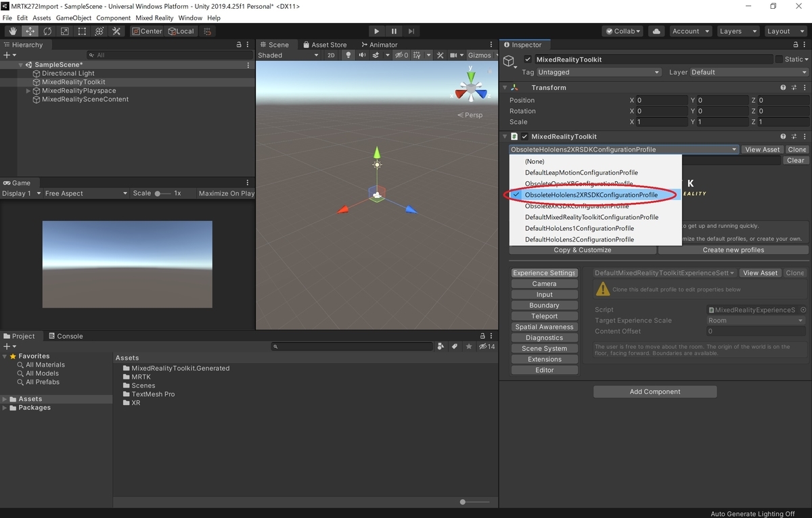Select the Move tool
812x518 pixels.
(30, 31)
